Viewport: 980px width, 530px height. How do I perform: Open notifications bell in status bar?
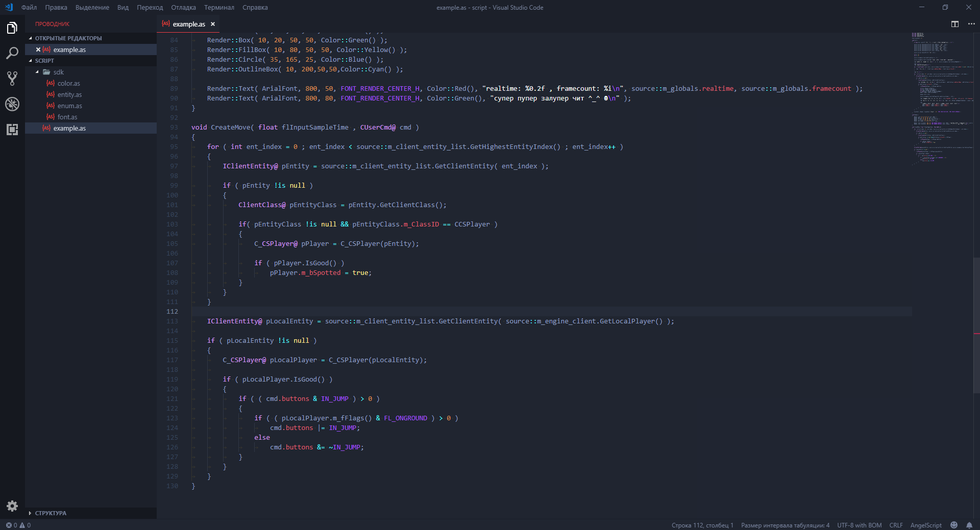point(969,525)
